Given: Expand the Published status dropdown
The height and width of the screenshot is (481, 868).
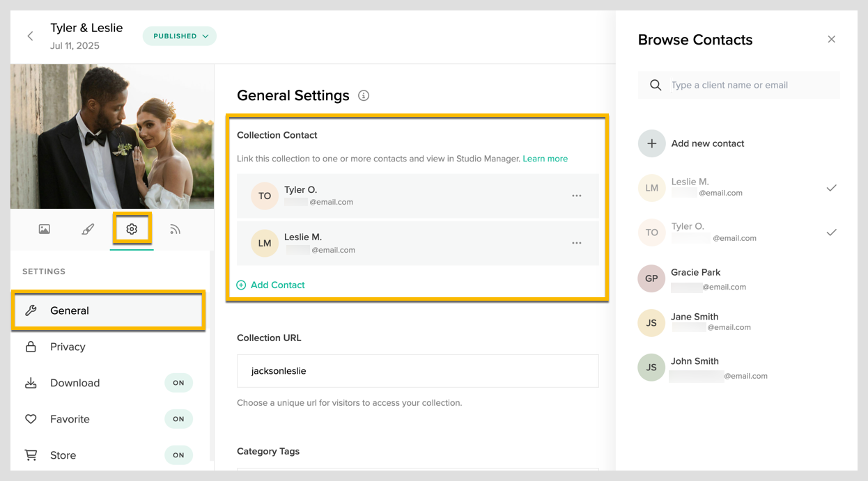Looking at the screenshot, I should [180, 36].
